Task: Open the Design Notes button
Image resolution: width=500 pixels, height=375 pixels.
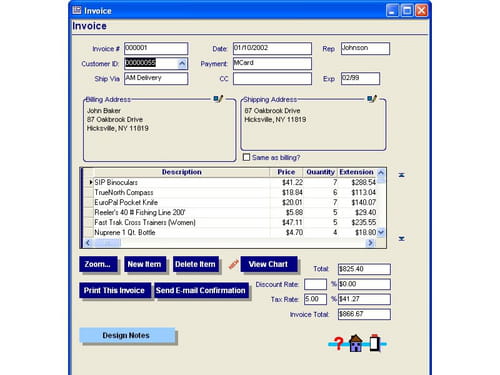Action: pos(127,335)
